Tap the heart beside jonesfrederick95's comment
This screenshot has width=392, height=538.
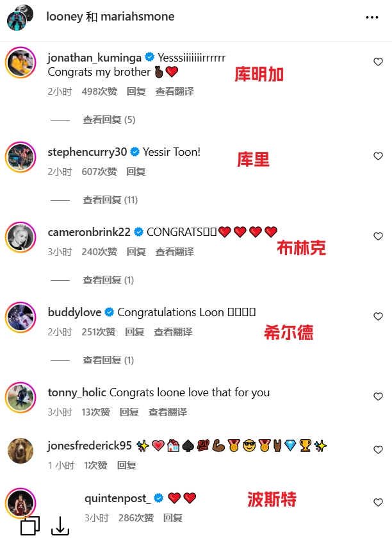[x=378, y=450]
